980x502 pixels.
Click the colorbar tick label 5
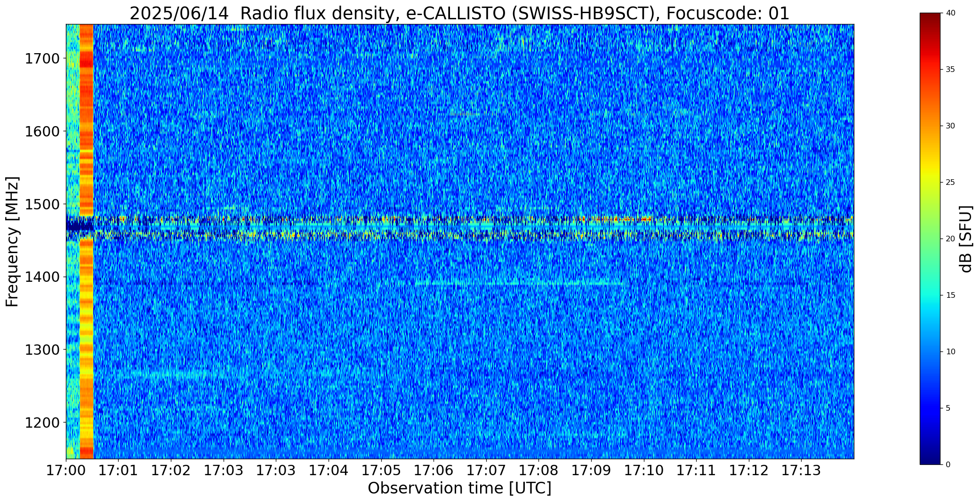click(x=948, y=408)
